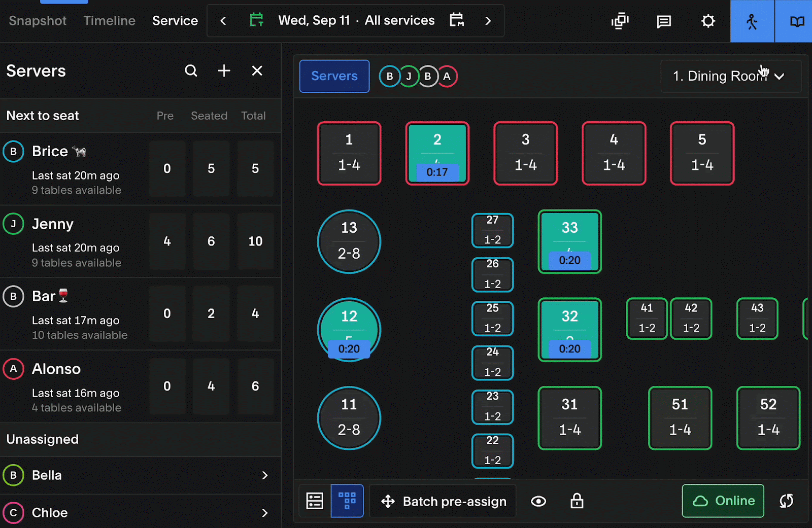This screenshot has width=812, height=528.
Task: Select table 31
Action: point(570,418)
